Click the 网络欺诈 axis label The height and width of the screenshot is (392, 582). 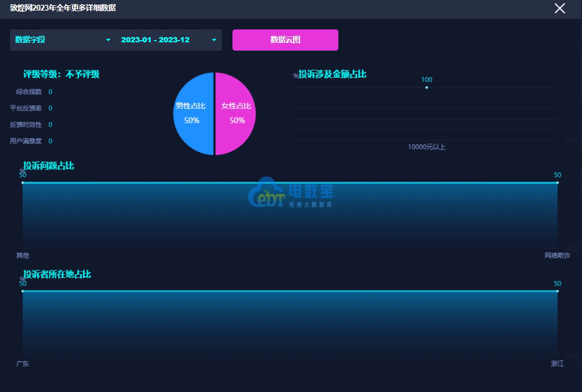pos(557,255)
